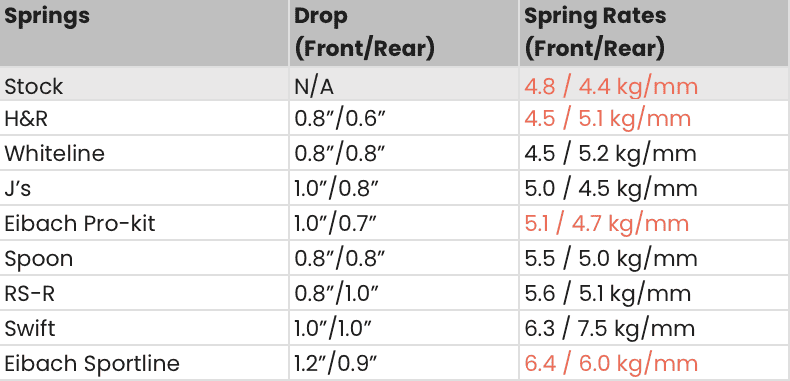Image resolution: width=790 pixels, height=381 pixels.
Task: Click the Whiteline 4.5 / 5.2 kg/mm cell
Action: coord(654,153)
